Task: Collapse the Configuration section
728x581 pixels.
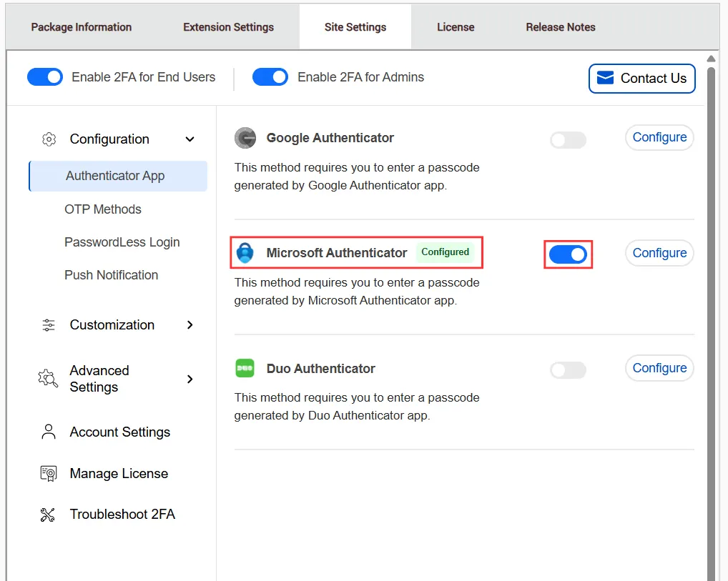Action: (x=190, y=139)
